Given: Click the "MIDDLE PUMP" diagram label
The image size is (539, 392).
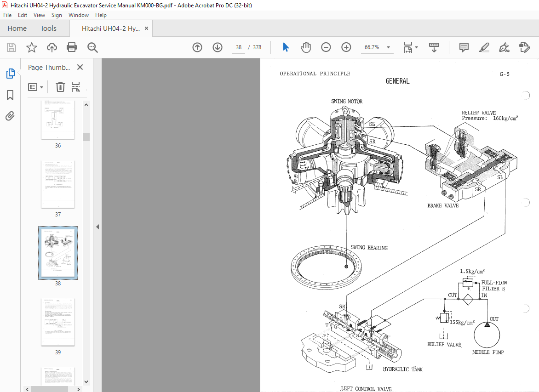Looking at the screenshot, I should [x=488, y=352].
